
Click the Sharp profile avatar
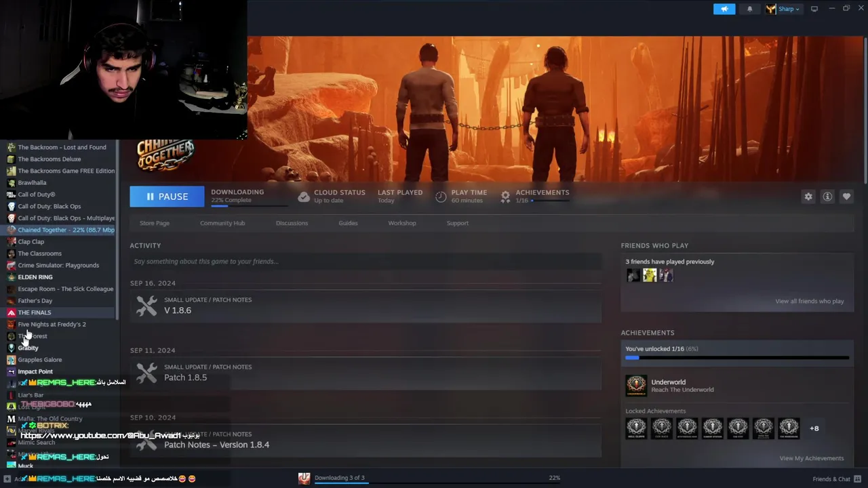[771, 9]
